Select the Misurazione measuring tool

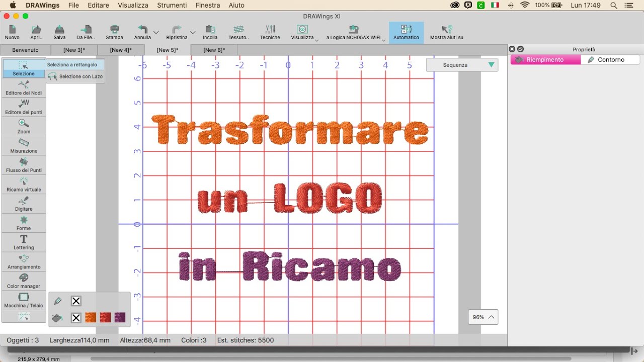(x=24, y=146)
